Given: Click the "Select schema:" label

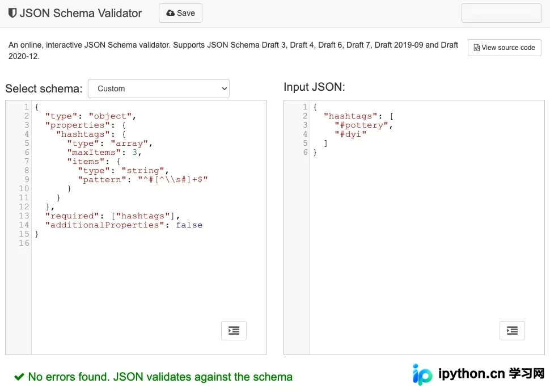Looking at the screenshot, I should [x=44, y=88].
